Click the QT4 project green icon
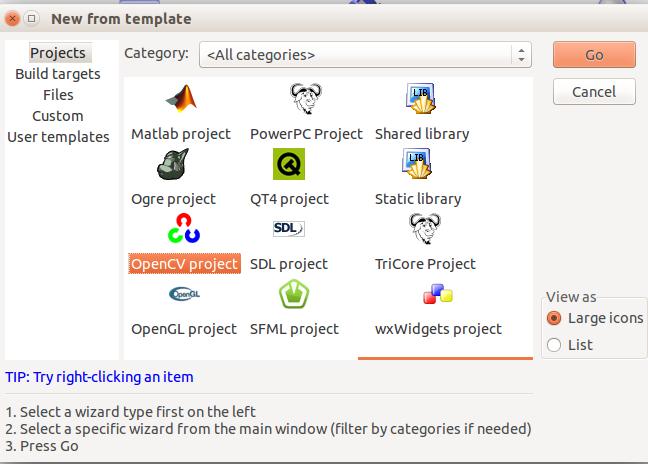The width and height of the screenshot is (648, 464). [289, 164]
